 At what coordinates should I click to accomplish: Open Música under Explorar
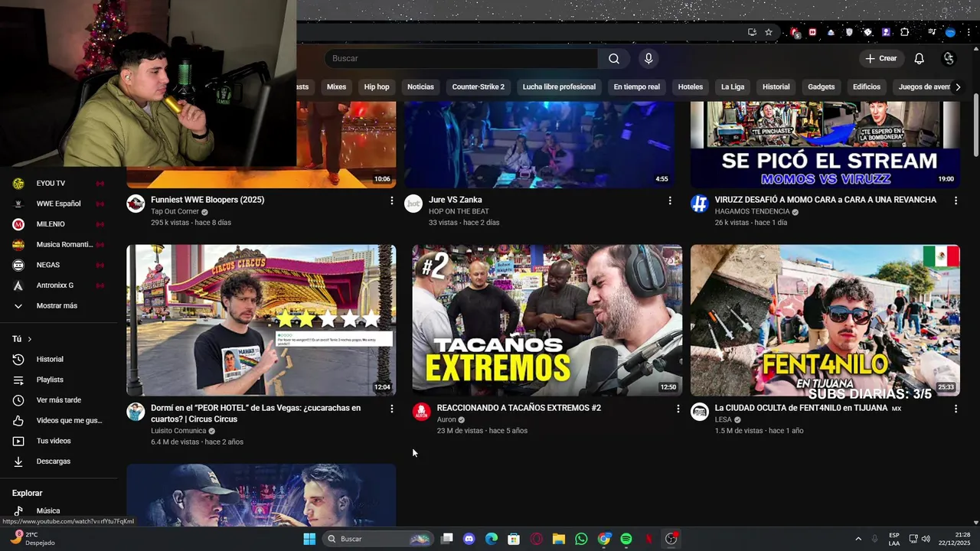pyautogui.click(x=58, y=511)
